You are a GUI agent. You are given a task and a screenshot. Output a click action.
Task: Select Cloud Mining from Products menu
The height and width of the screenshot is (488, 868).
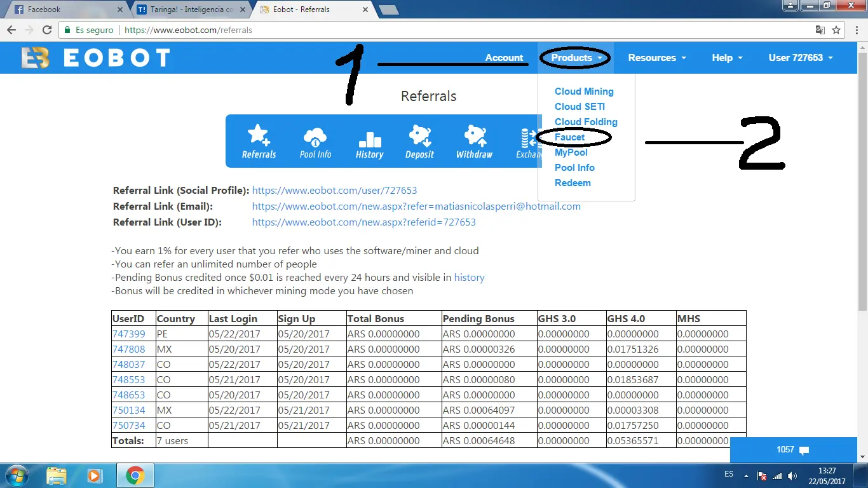click(x=584, y=91)
